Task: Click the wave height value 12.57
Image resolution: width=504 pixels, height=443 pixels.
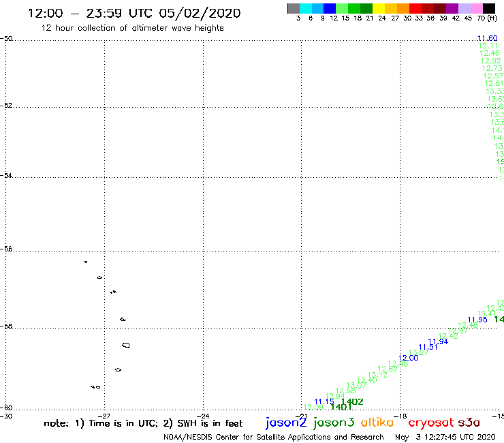Action: tap(493, 76)
